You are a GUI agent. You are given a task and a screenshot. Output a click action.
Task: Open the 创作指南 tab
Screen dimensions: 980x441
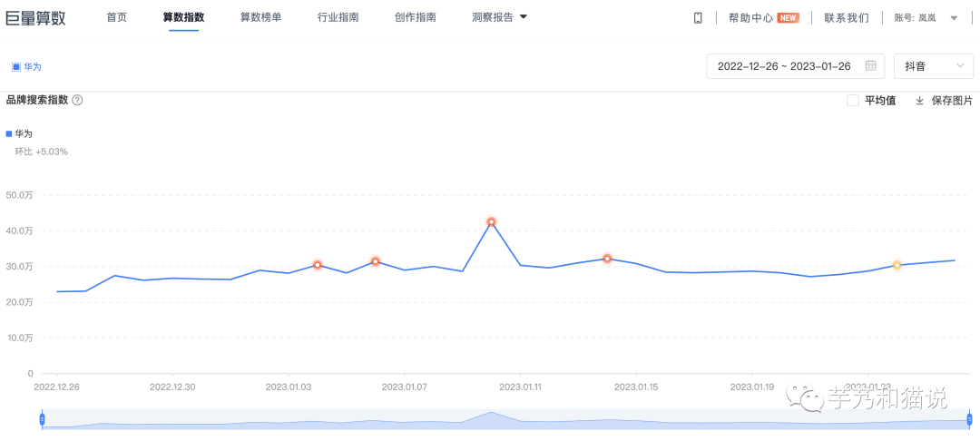click(x=416, y=17)
